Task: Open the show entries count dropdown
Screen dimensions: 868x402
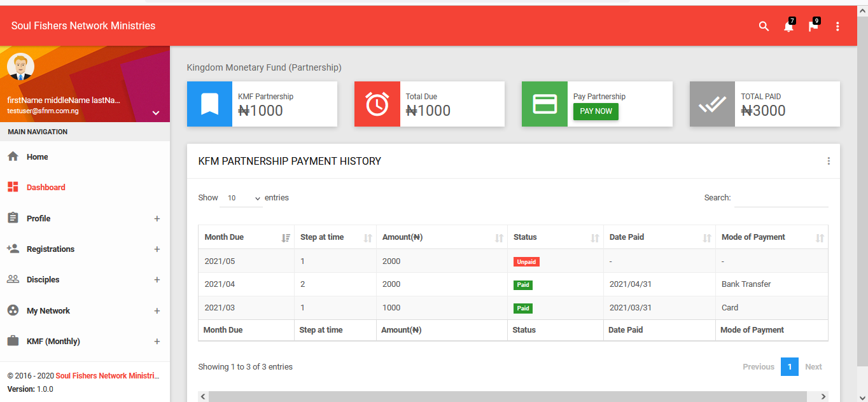Action: pos(241,198)
